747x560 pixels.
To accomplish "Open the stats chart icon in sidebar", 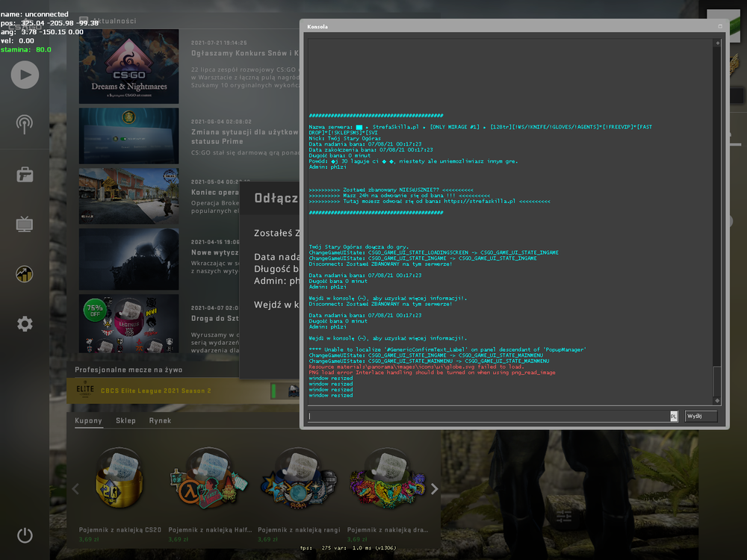I will coord(25,274).
